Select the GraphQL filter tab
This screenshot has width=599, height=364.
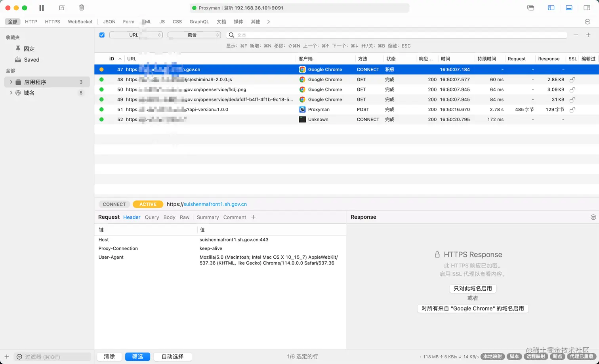coord(199,22)
